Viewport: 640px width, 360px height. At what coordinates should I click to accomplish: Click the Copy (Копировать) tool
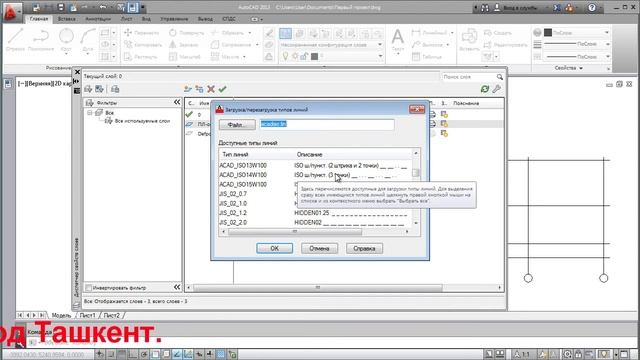coord(143,44)
